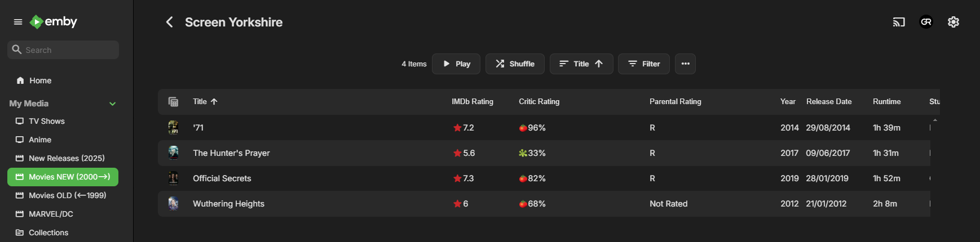Open the Cast to device icon
The width and height of the screenshot is (980, 242).
pyautogui.click(x=899, y=22)
